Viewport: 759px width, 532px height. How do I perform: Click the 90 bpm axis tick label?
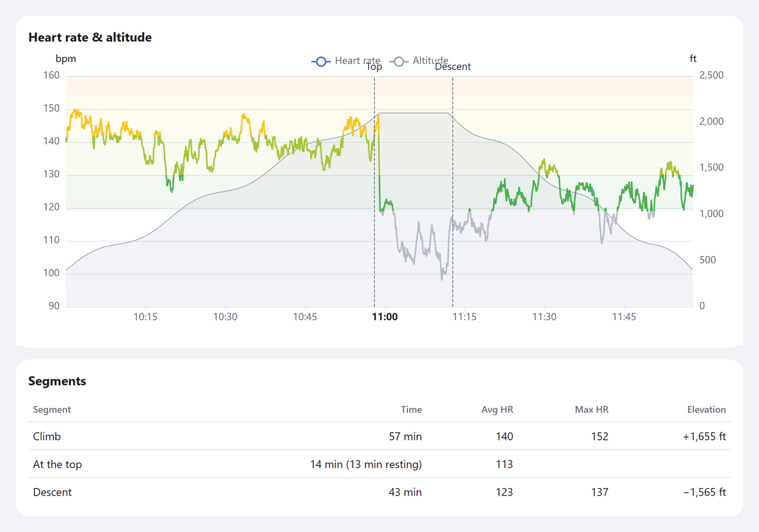coord(54,306)
